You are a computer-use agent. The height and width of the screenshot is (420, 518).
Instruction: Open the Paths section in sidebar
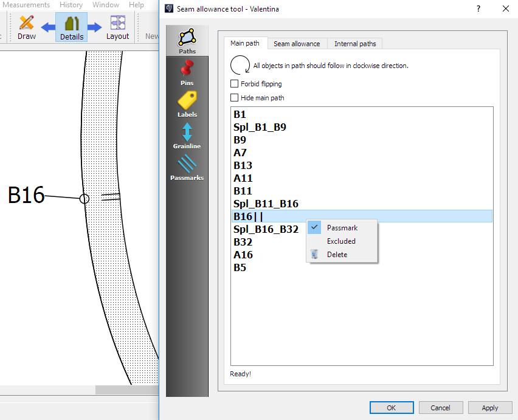pos(187,41)
